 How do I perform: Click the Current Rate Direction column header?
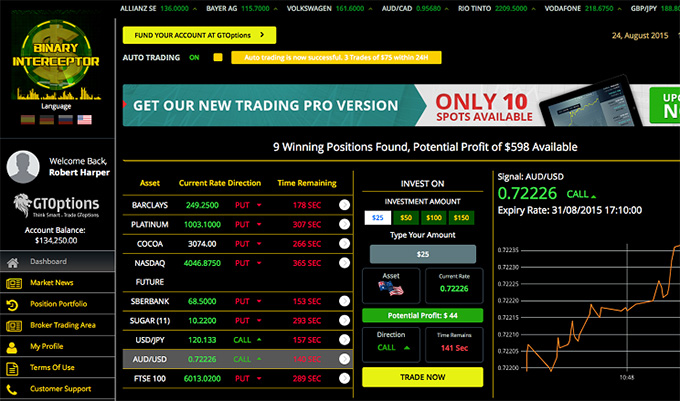pos(220,183)
